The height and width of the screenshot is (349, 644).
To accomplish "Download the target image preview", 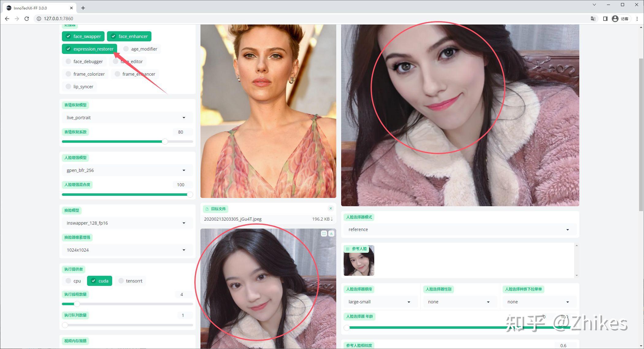I will 331,233.
